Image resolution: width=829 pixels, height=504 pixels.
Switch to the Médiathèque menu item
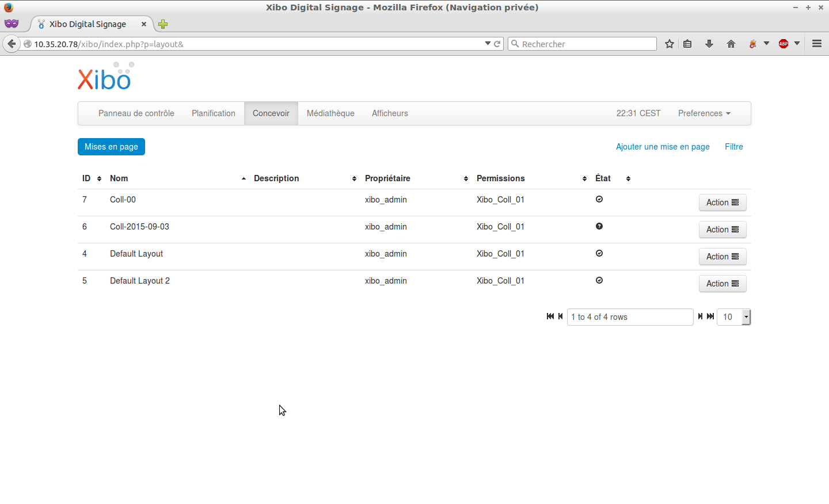(x=330, y=113)
